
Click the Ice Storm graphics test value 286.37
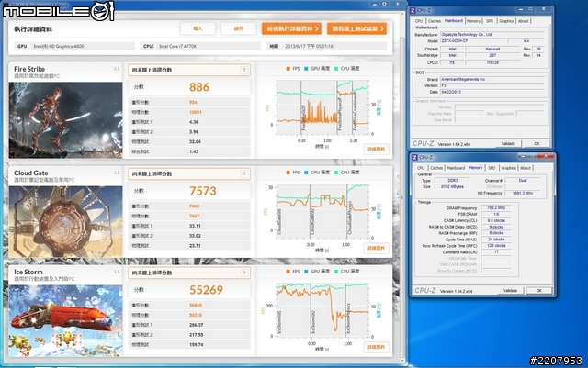pos(196,325)
